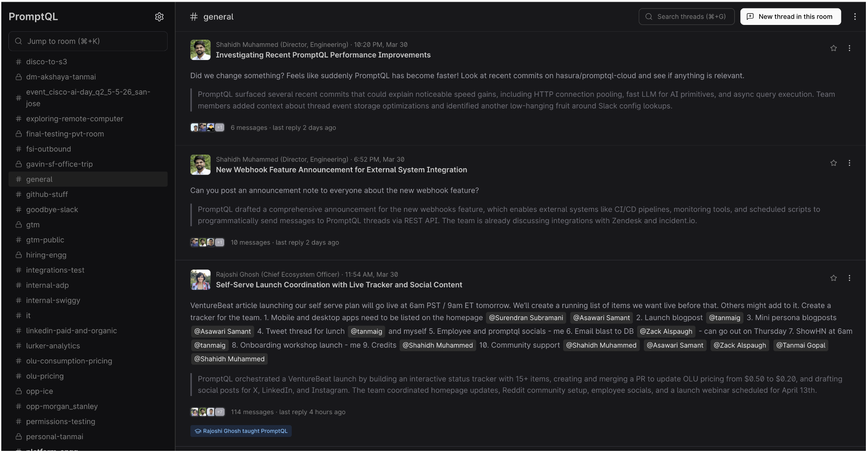The image size is (868, 453).
Task: Open options menu for Self-Serve Launch thread
Action: click(849, 278)
